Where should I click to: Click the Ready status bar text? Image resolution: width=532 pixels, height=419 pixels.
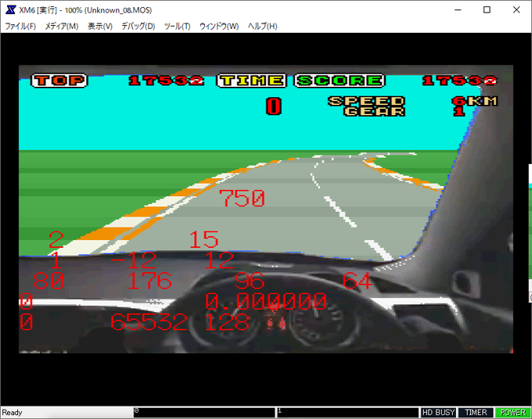tap(13, 413)
